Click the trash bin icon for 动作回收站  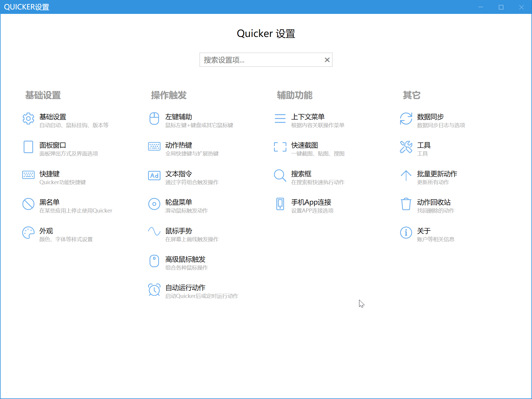[406, 204]
